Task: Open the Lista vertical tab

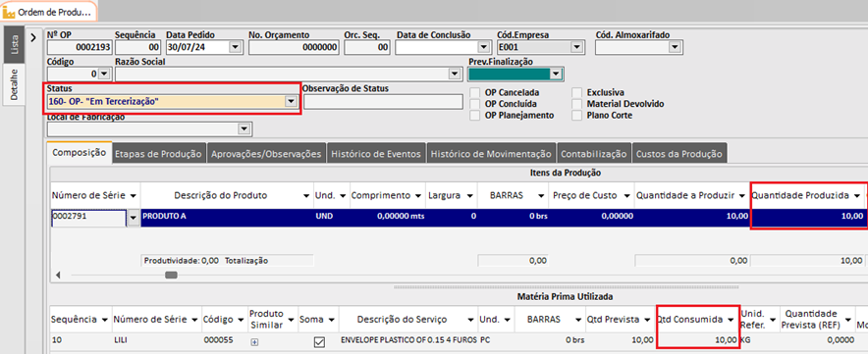Action: point(15,43)
